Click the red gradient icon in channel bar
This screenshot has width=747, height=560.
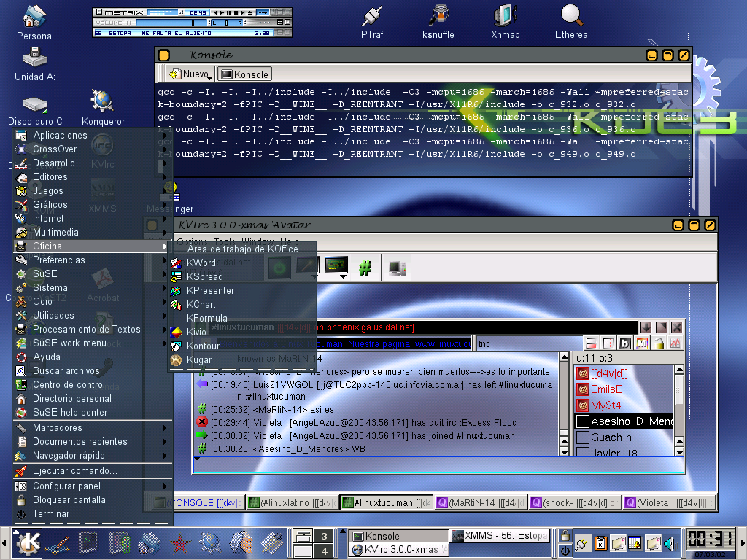click(x=592, y=343)
